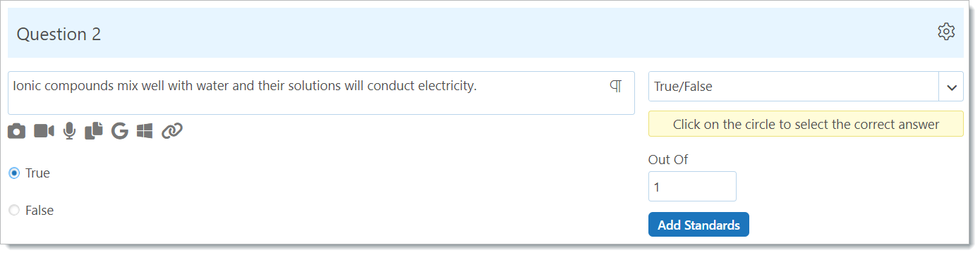Viewport: 980px width, 255px height.
Task: Click Add Standards button
Action: click(698, 225)
